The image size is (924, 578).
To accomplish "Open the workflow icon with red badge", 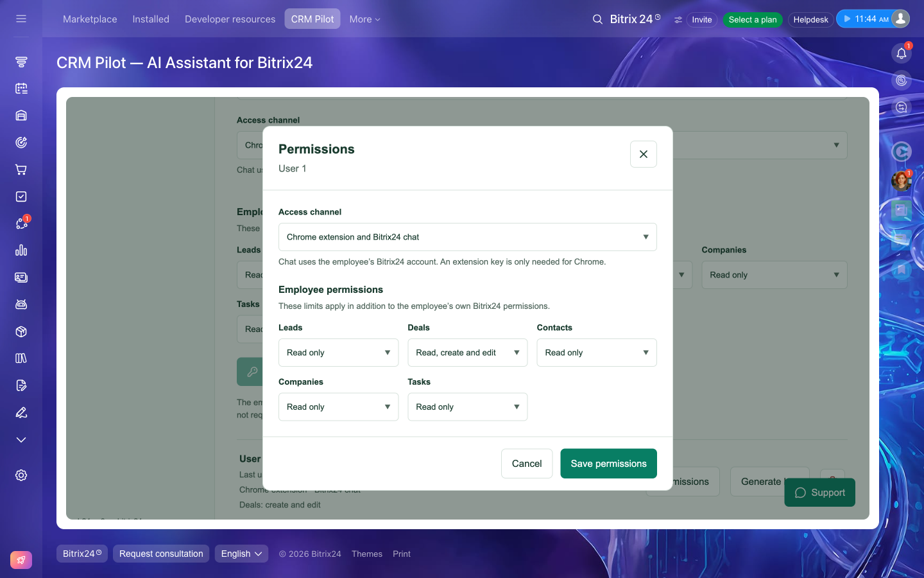I will click(21, 223).
